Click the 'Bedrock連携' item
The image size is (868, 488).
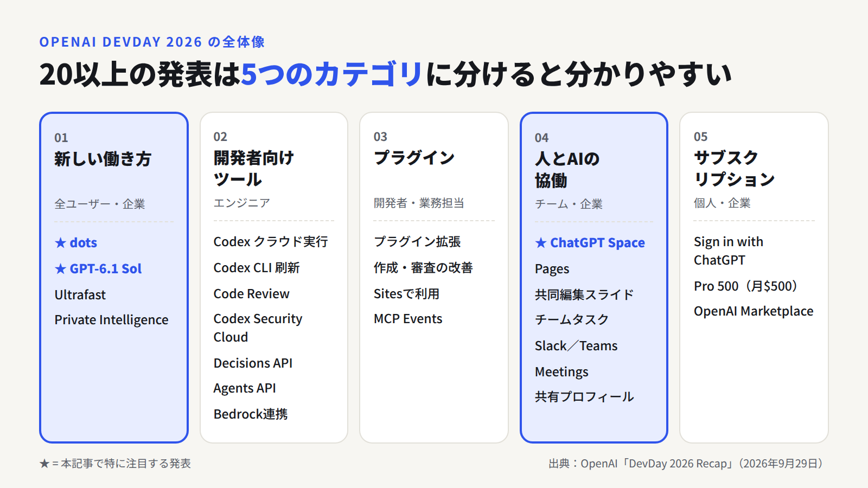coord(251,414)
